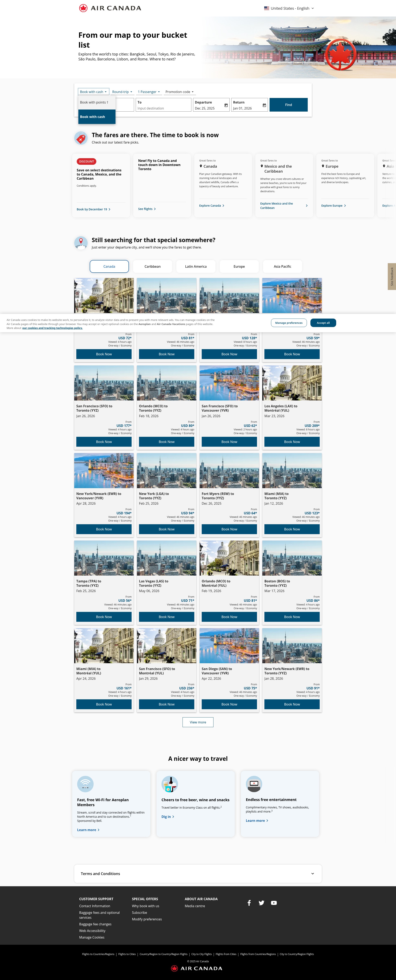Open Media centre footer link
The height and width of the screenshot is (980, 396).
(x=195, y=906)
